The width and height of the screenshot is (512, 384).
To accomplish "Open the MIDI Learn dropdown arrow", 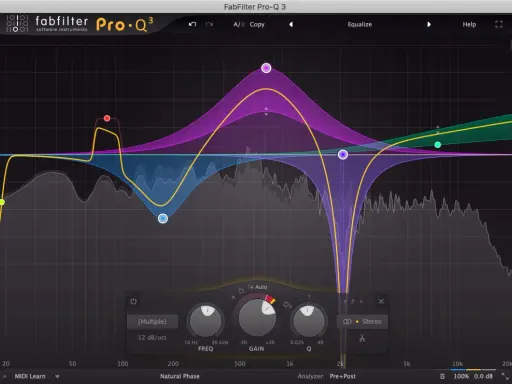I will click(x=57, y=377).
